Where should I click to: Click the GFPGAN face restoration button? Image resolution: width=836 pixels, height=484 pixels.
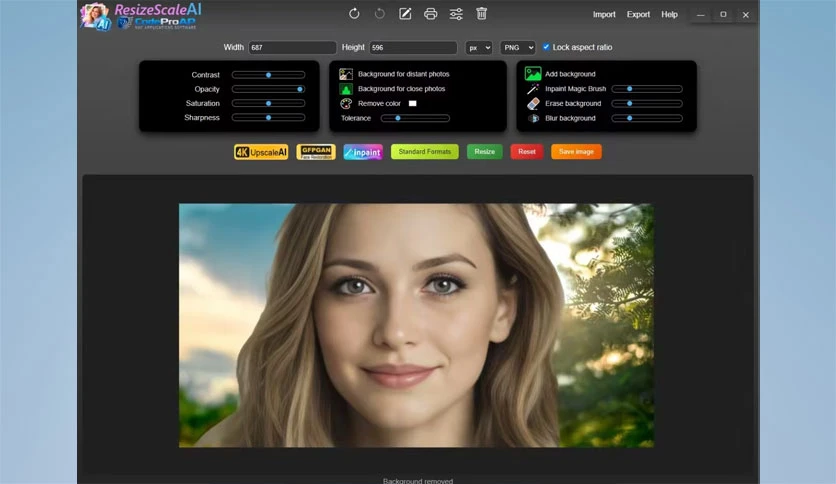[316, 152]
